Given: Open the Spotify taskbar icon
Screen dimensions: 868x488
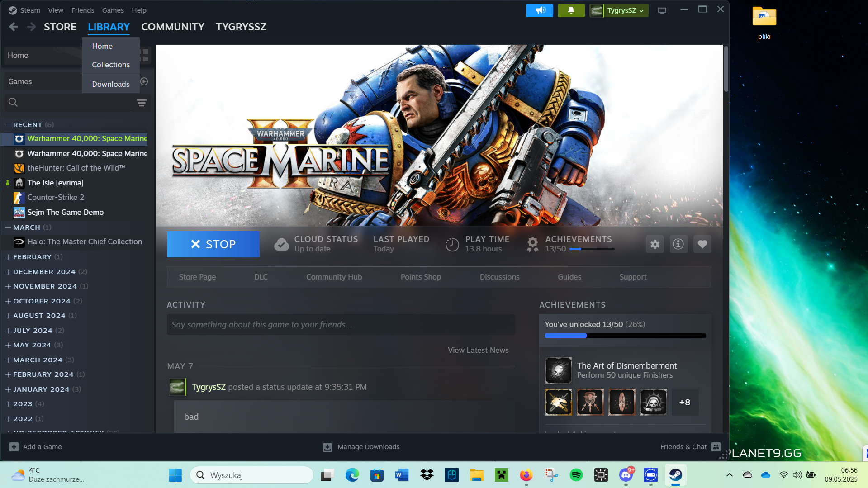Looking at the screenshot, I should coord(576,475).
